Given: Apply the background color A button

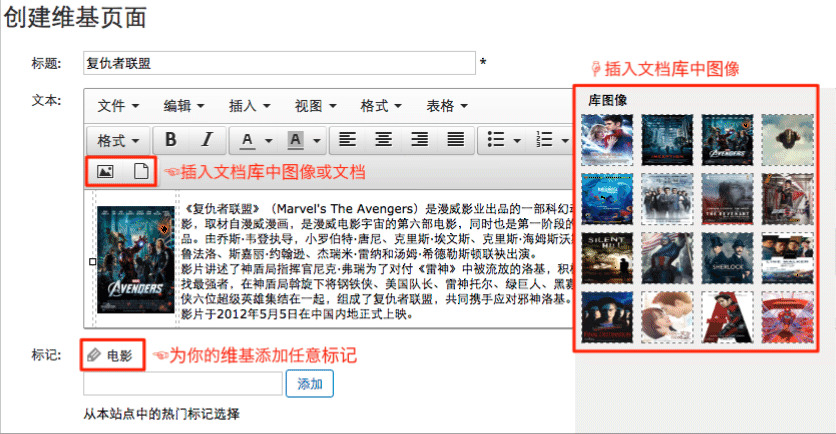Looking at the screenshot, I should [295, 140].
